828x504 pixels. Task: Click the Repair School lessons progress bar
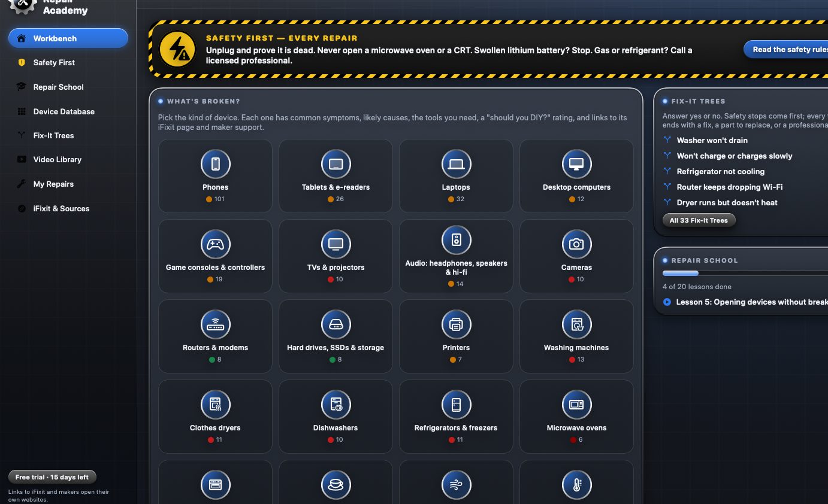tap(745, 274)
